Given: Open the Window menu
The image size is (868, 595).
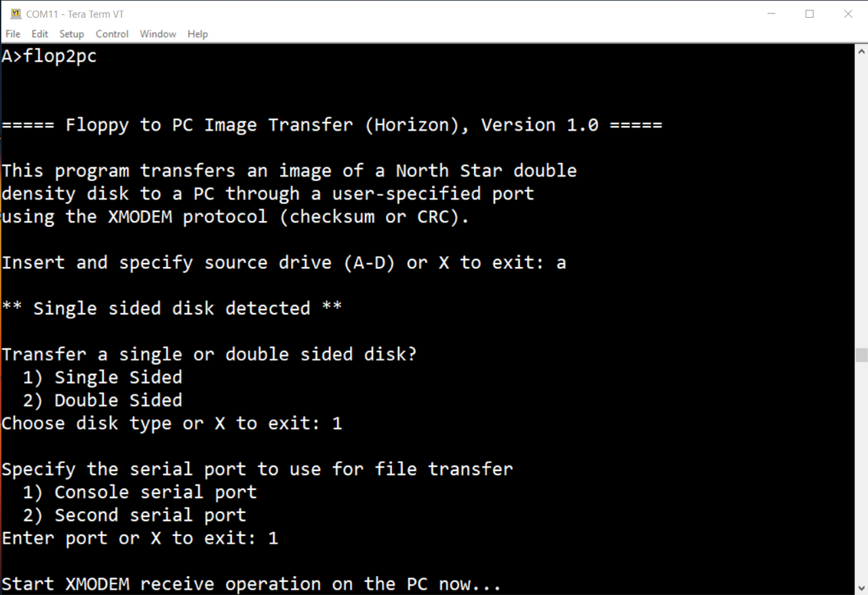Looking at the screenshot, I should (158, 34).
